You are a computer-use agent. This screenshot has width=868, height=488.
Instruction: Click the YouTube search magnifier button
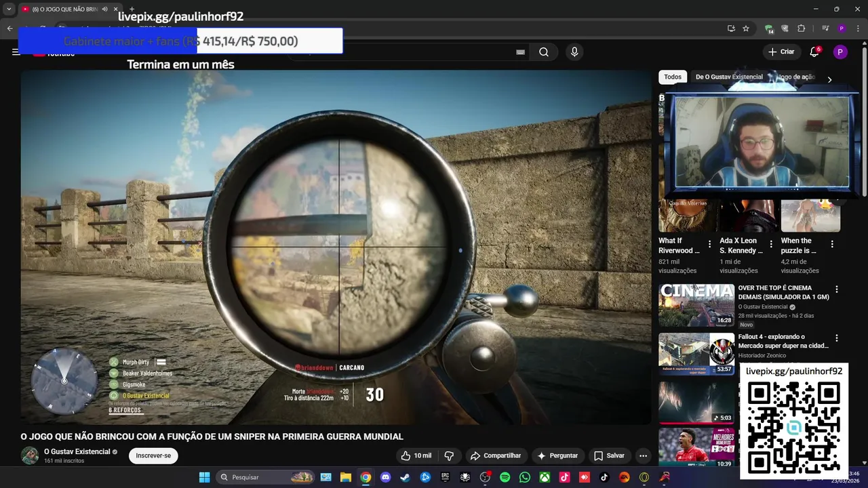pos(544,52)
